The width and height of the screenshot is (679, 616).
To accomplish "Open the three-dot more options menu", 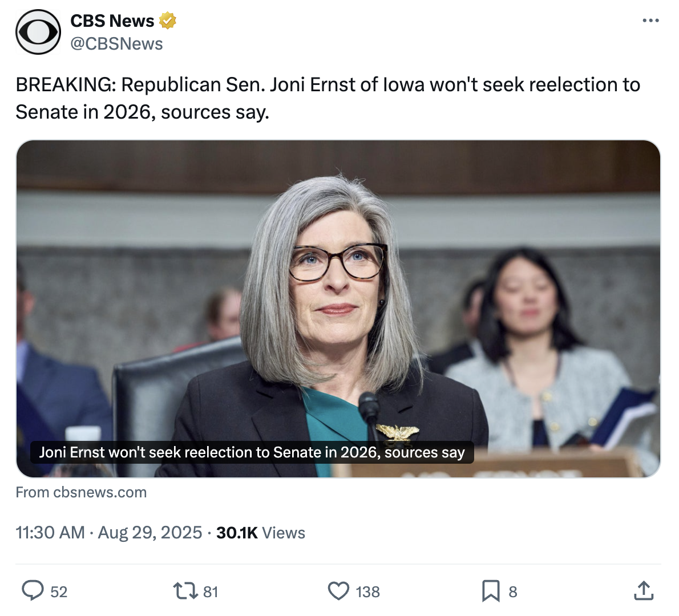I will pos(650,21).
